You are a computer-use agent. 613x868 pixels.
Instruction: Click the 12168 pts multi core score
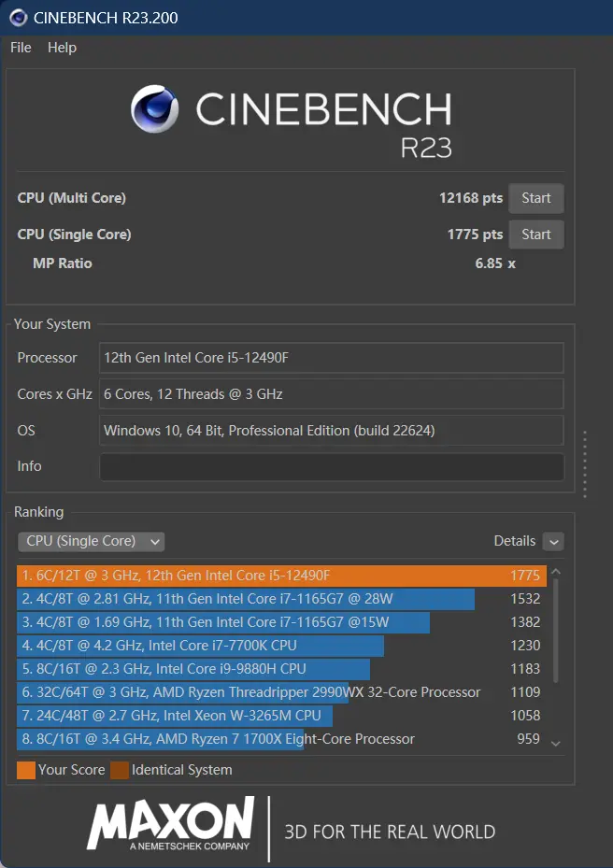click(x=471, y=198)
